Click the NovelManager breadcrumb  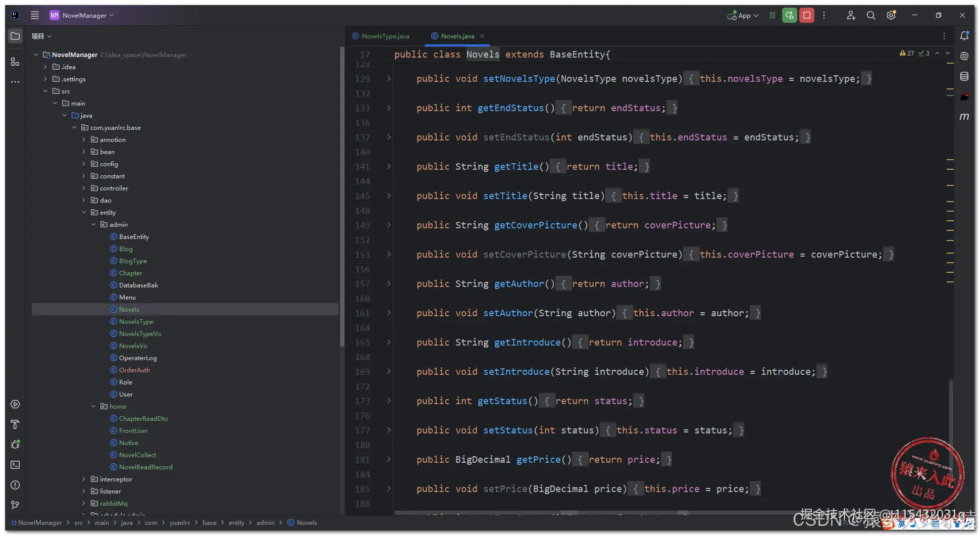(40, 522)
